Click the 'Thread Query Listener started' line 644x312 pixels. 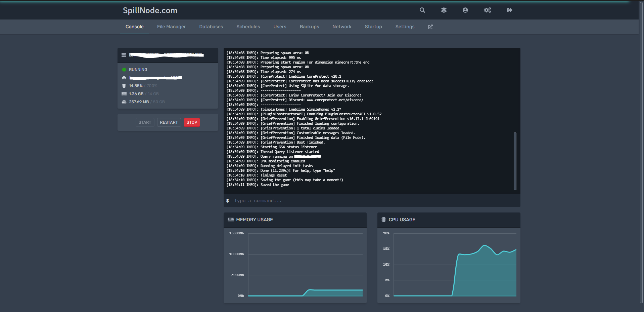[x=273, y=152]
